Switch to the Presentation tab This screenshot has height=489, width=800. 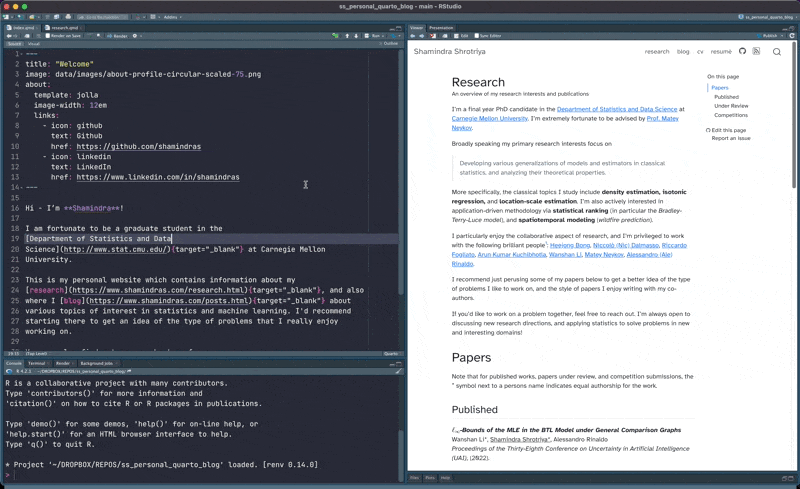click(x=441, y=28)
